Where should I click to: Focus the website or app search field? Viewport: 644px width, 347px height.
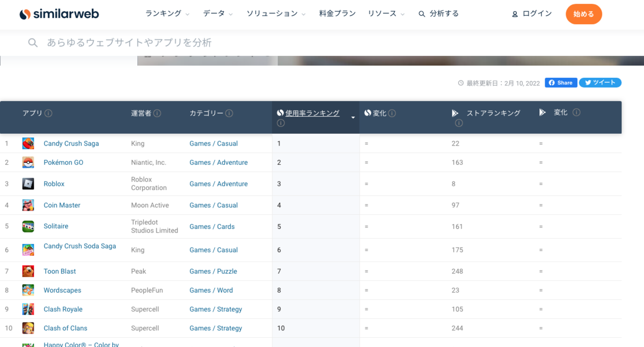pos(322,42)
